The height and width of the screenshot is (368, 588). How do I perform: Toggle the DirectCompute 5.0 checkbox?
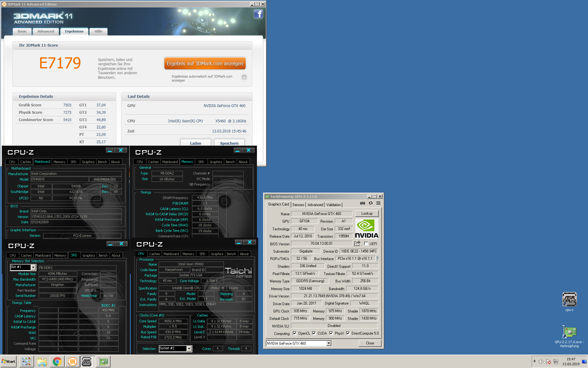coord(348,333)
